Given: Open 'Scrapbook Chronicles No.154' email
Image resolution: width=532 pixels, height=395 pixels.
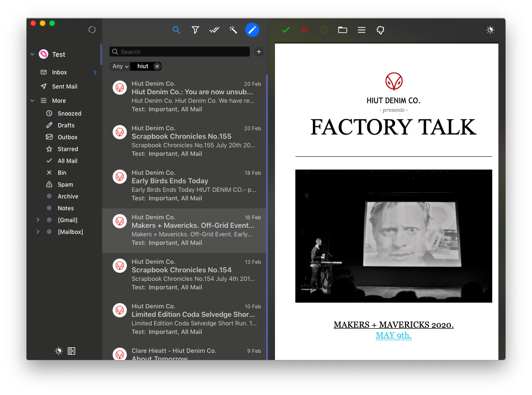Looking at the screenshot, I should [184, 275].
